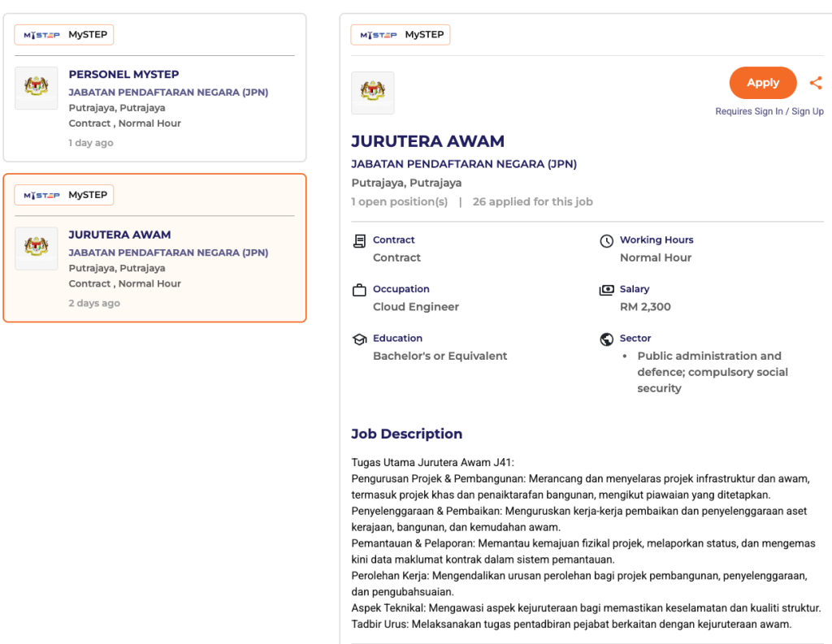Select the JURUTERA AWAM listing title in list
Viewport: 832px width, 644px height.
119,235
